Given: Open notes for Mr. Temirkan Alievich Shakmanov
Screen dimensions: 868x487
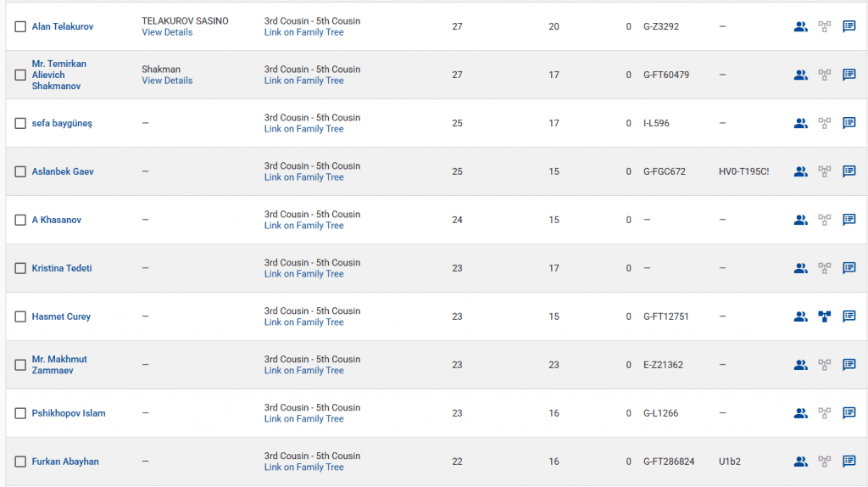Looking at the screenshot, I should pos(849,75).
